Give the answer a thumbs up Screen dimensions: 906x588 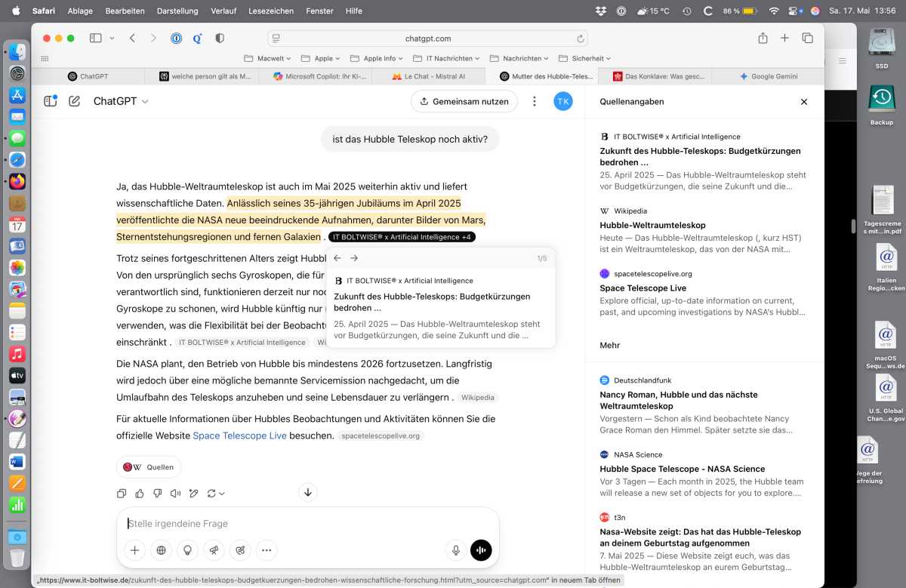click(140, 494)
